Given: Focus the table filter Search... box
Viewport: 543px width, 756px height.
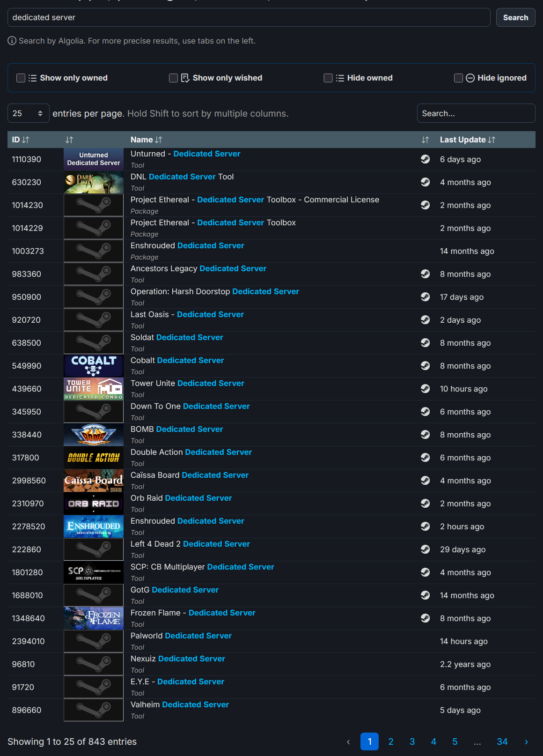Looking at the screenshot, I should (x=476, y=113).
